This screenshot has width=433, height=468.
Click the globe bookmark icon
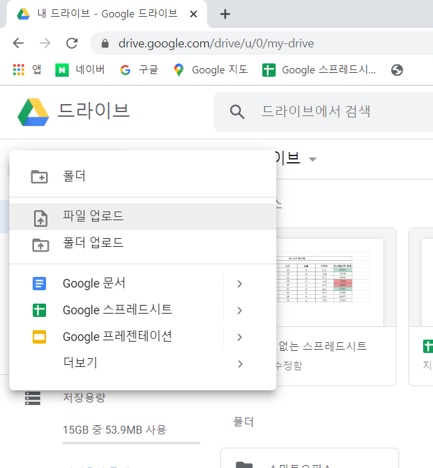click(397, 70)
